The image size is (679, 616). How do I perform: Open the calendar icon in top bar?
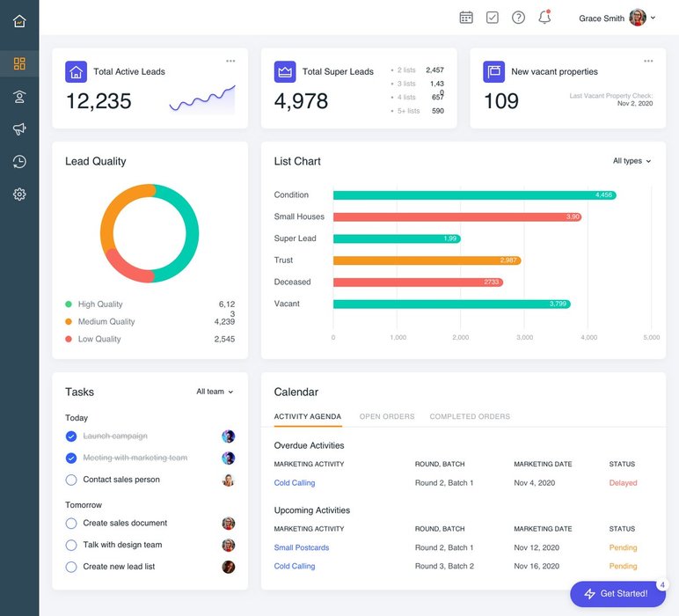point(466,18)
